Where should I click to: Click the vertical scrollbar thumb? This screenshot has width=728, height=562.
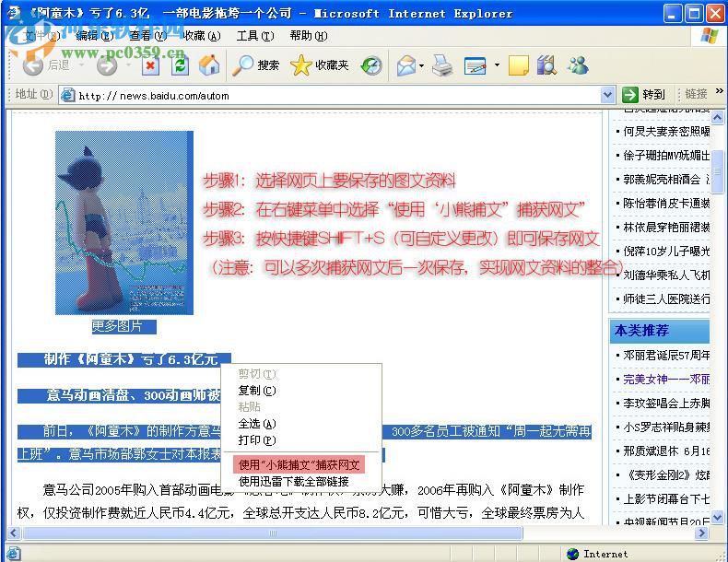717,171
